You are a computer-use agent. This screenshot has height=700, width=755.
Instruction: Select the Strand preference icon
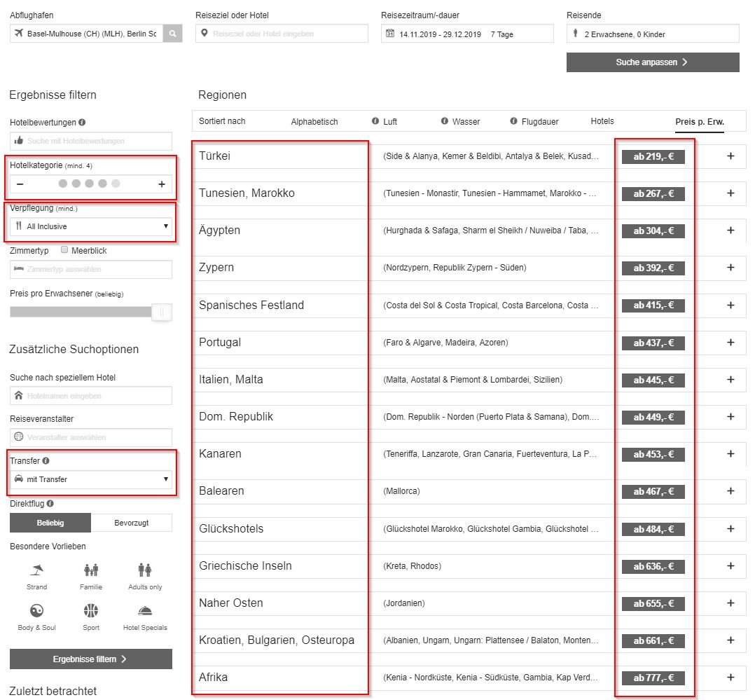pyautogui.click(x=37, y=570)
